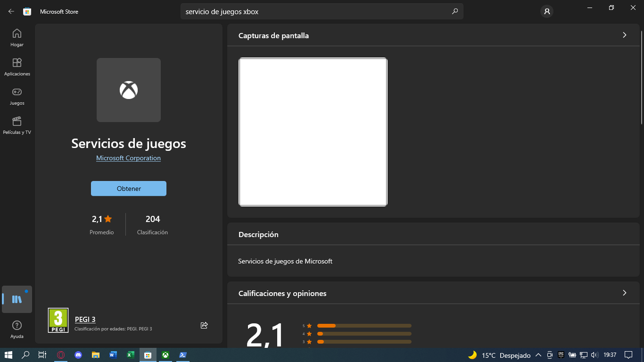Open PowerShell from taskbar
Image resolution: width=644 pixels, height=362 pixels.
click(x=183, y=355)
